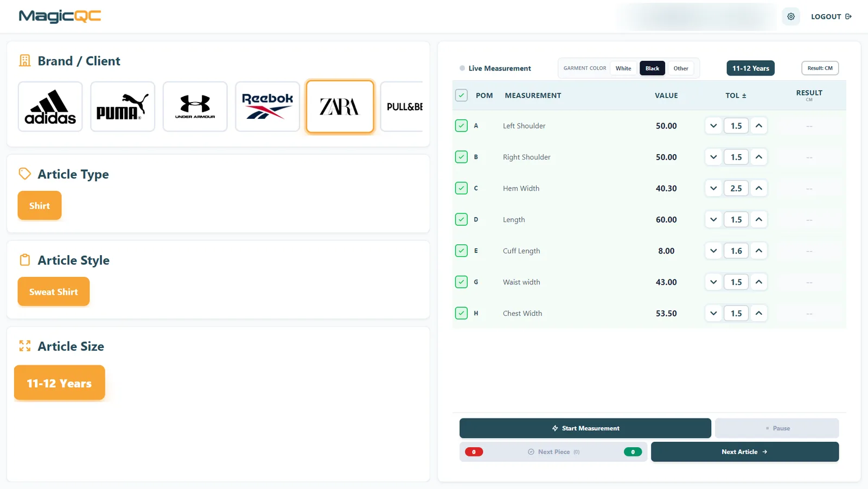Uncheck the Cuff Length measurement checkbox
The image size is (868, 489).
(461, 250)
